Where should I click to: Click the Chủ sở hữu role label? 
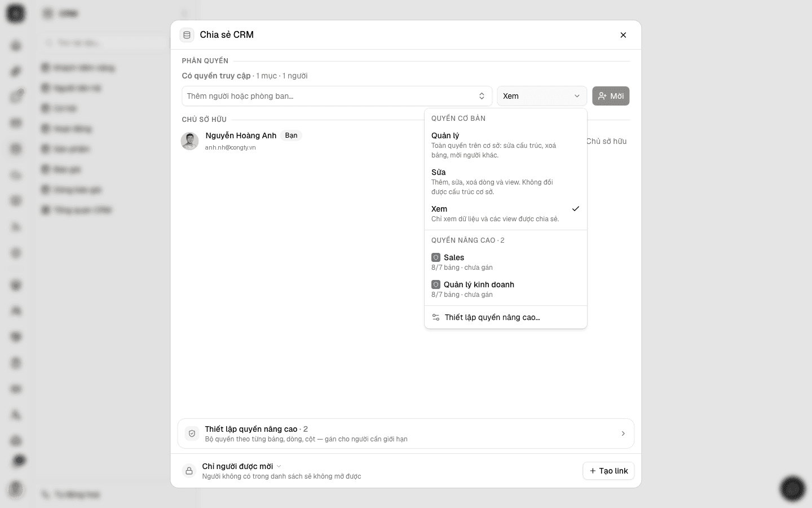point(606,141)
